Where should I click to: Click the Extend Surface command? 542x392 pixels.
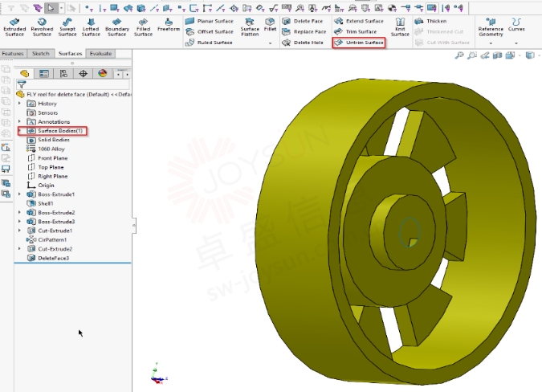tap(359, 21)
